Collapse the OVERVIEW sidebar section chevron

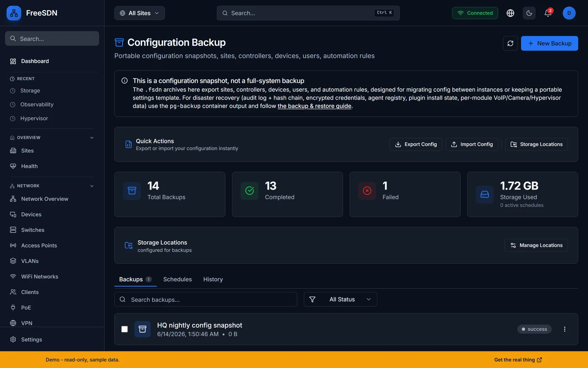tap(92, 138)
